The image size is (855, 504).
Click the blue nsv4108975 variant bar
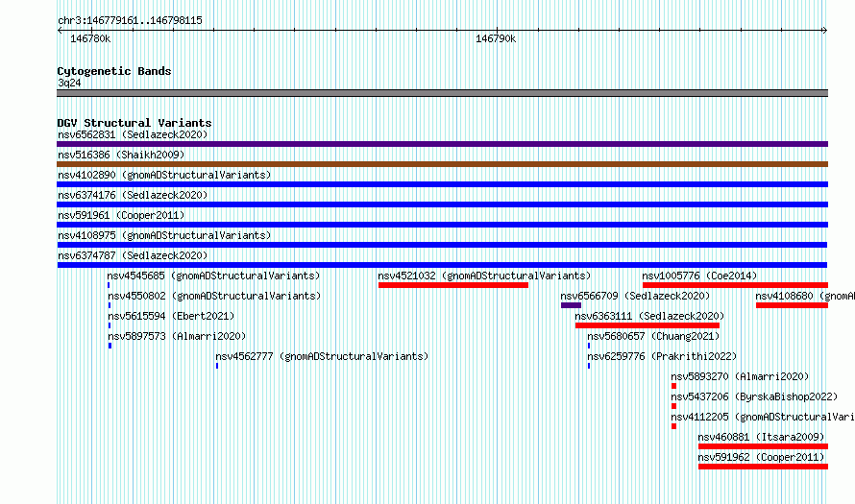(x=442, y=245)
